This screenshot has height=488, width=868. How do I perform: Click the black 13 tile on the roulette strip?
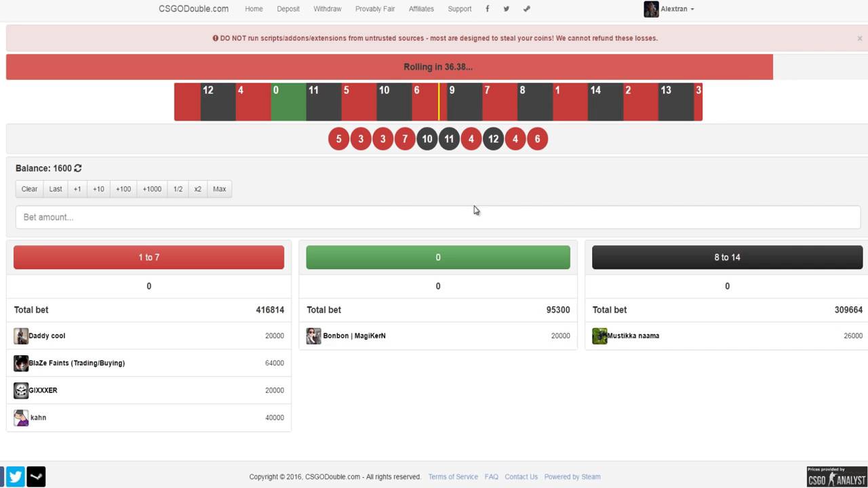pos(676,102)
